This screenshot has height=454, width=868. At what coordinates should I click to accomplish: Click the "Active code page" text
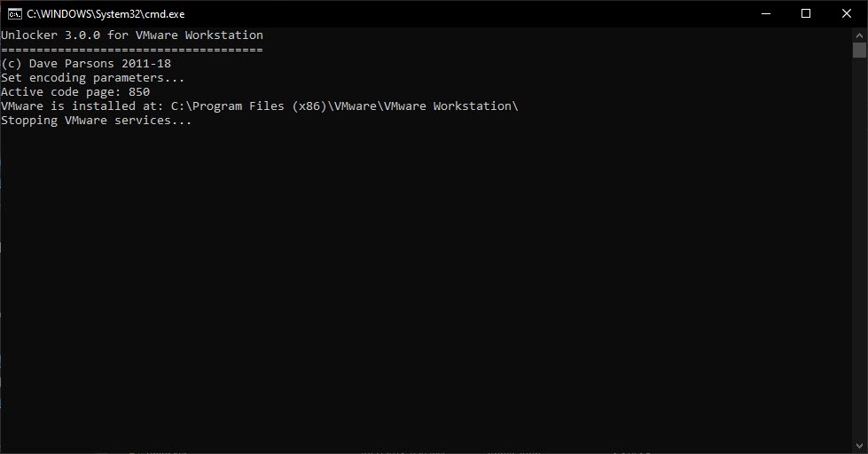(x=57, y=92)
